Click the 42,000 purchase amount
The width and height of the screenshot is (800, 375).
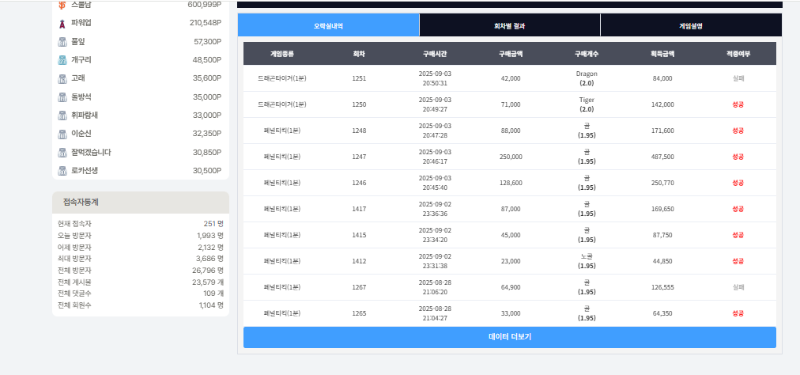[511, 79]
